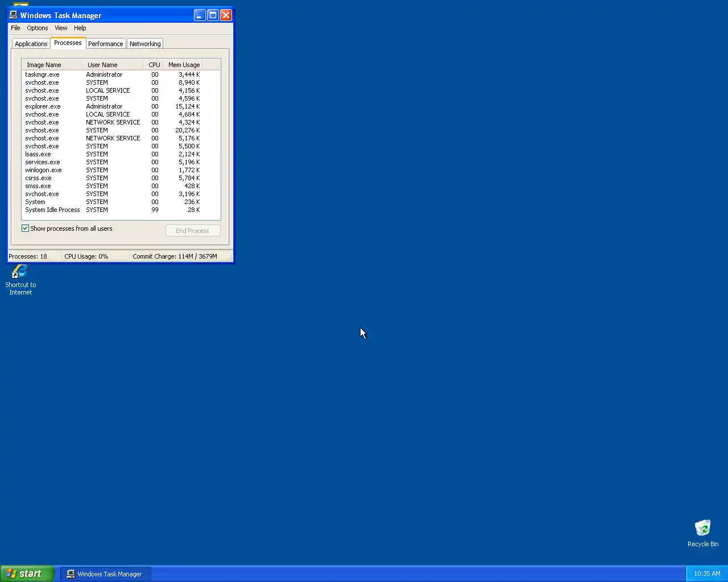The height and width of the screenshot is (582, 728).
Task: Select the System process using 236 K
Action: point(113,202)
